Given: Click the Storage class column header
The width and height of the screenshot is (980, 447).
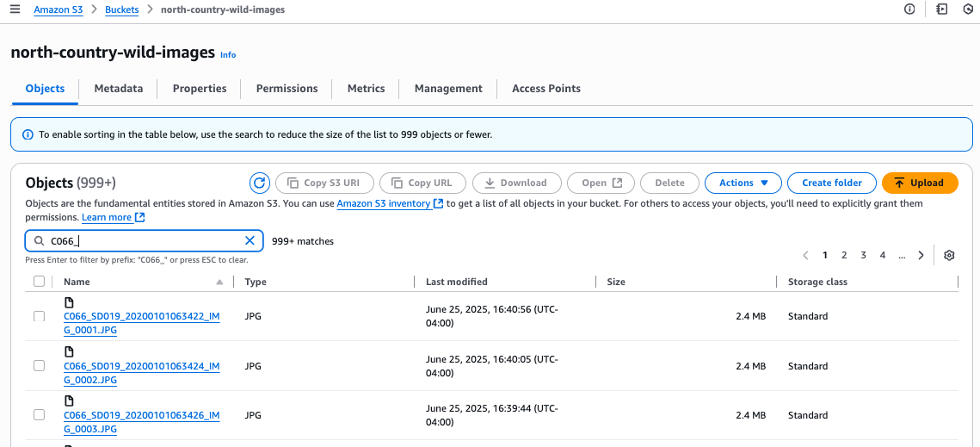Looking at the screenshot, I should (x=817, y=282).
